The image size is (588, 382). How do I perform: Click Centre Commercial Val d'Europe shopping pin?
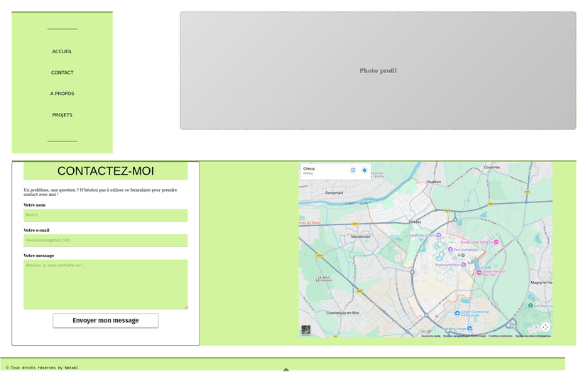(457, 313)
